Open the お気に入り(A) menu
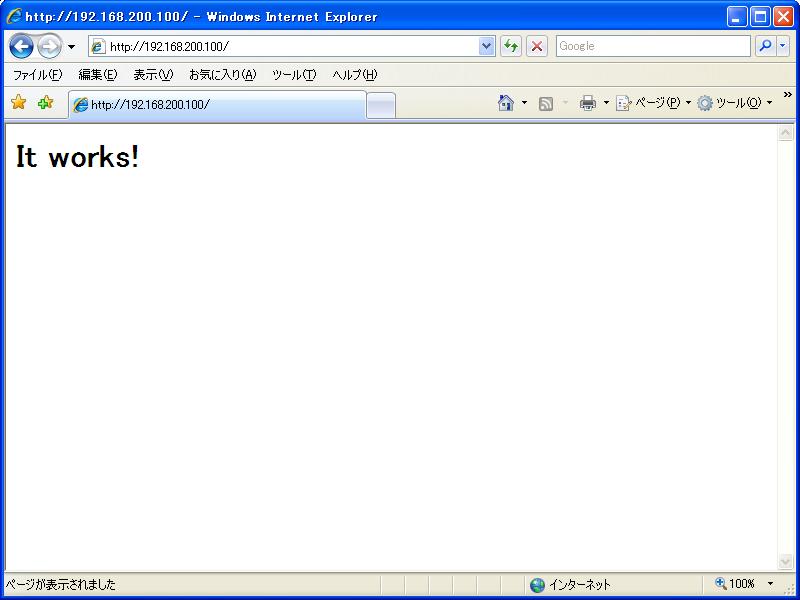Screen dimensions: 800x600 click(222, 75)
